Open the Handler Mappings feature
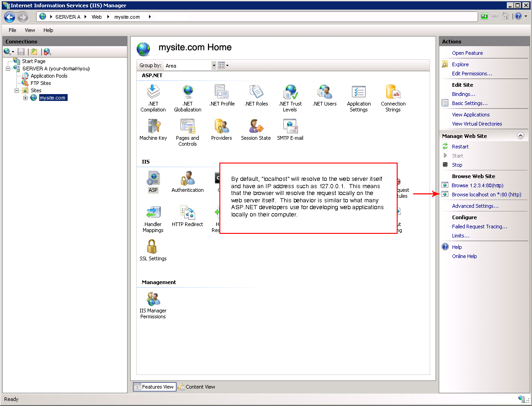The image size is (532, 406). 153,219
